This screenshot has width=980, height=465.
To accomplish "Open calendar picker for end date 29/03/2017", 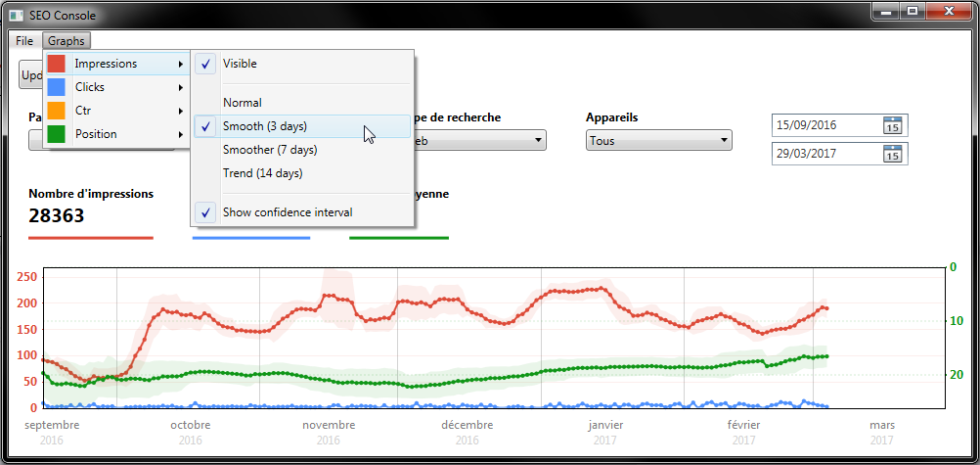I will [892, 154].
